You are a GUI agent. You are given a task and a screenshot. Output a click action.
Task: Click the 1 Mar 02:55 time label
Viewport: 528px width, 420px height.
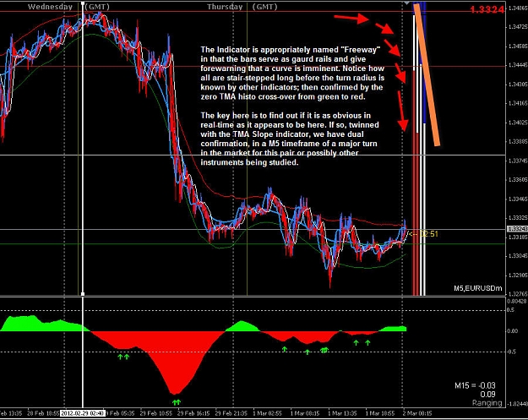[269, 413]
